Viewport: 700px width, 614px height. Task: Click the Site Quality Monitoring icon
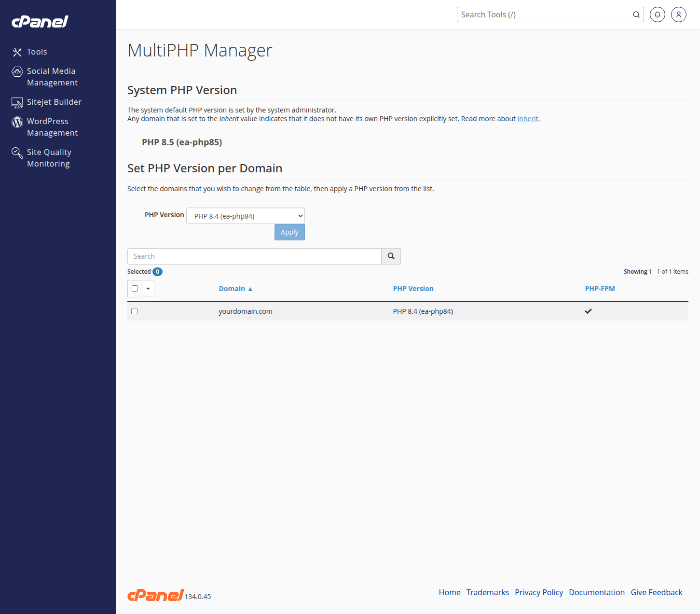pyautogui.click(x=17, y=153)
